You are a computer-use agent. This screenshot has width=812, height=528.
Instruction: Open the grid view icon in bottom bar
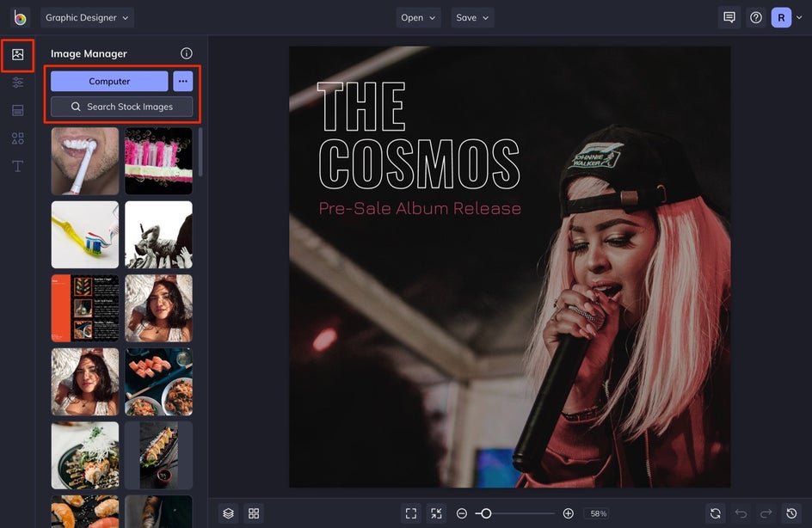coord(254,513)
